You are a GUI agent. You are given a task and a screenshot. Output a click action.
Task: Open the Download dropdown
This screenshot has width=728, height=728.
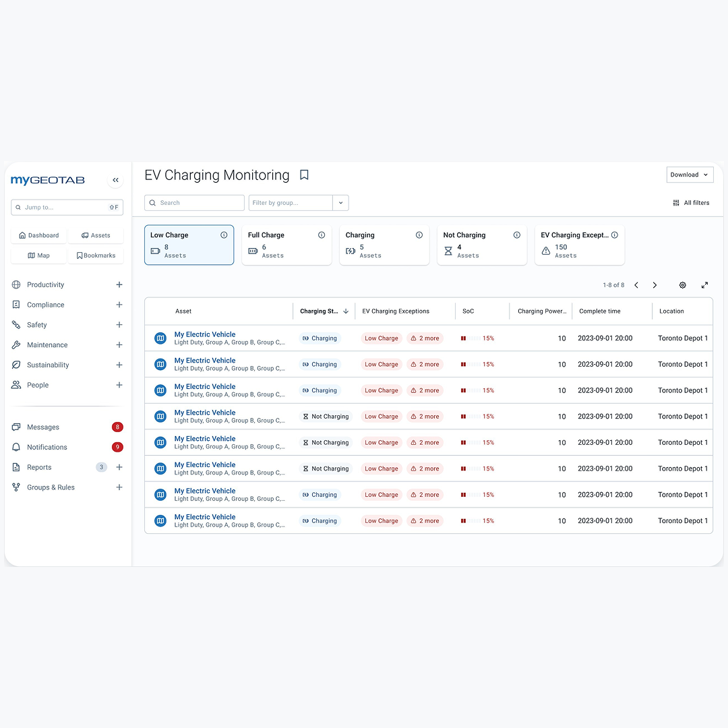point(690,175)
